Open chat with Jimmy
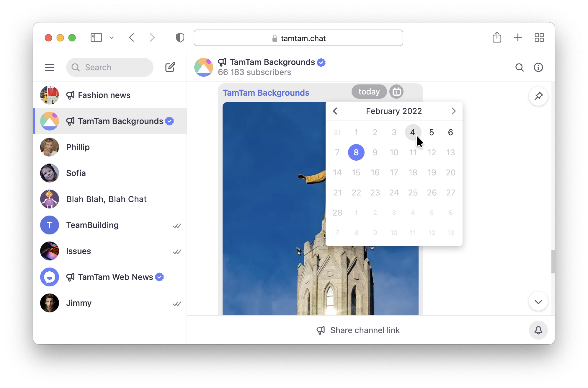Image resolution: width=588 pixels, height=388 pixels. [x=110, y=303]
